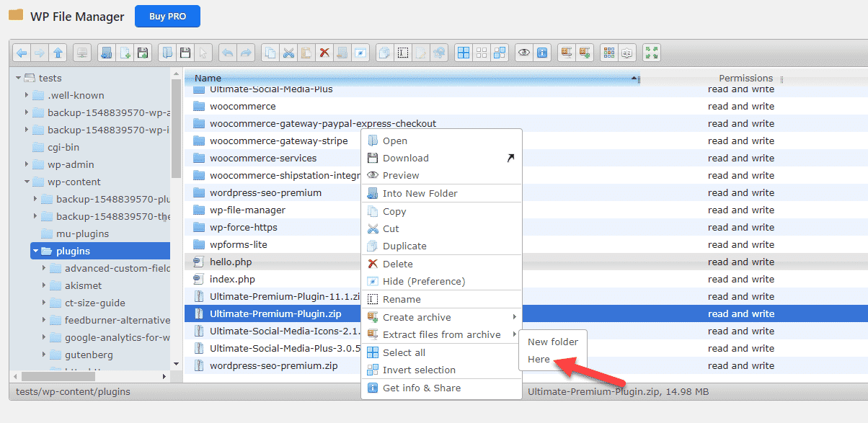Collapse the wp-content folder arrow
The image size is (868, 423).
click(x=26, y=182)
